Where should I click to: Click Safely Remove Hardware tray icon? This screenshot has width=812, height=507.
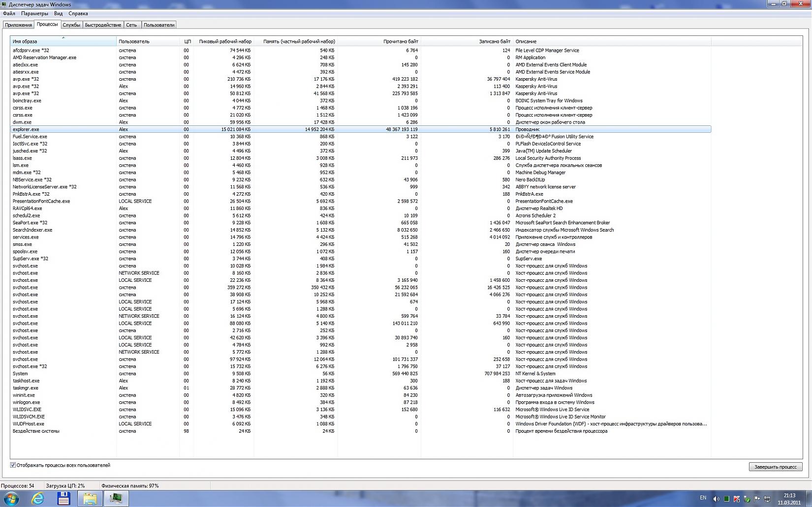[x=747, y=499]
